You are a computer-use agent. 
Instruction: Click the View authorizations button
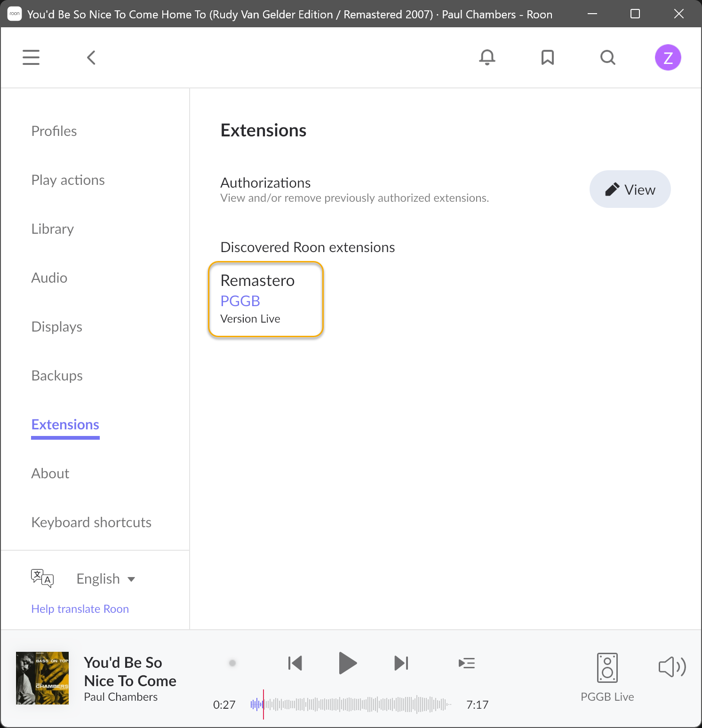[x=630, y=189]
